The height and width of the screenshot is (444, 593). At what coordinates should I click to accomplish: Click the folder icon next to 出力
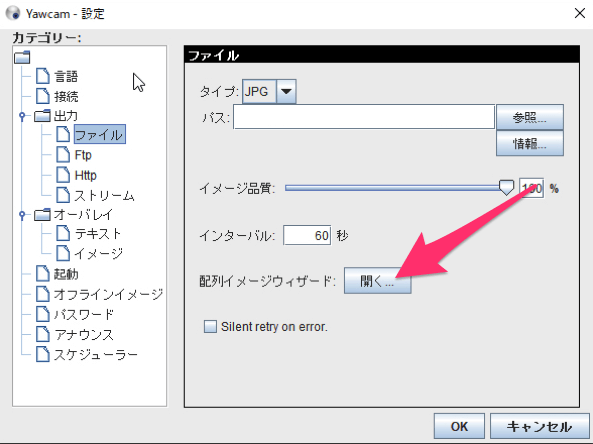pos(42,115)
